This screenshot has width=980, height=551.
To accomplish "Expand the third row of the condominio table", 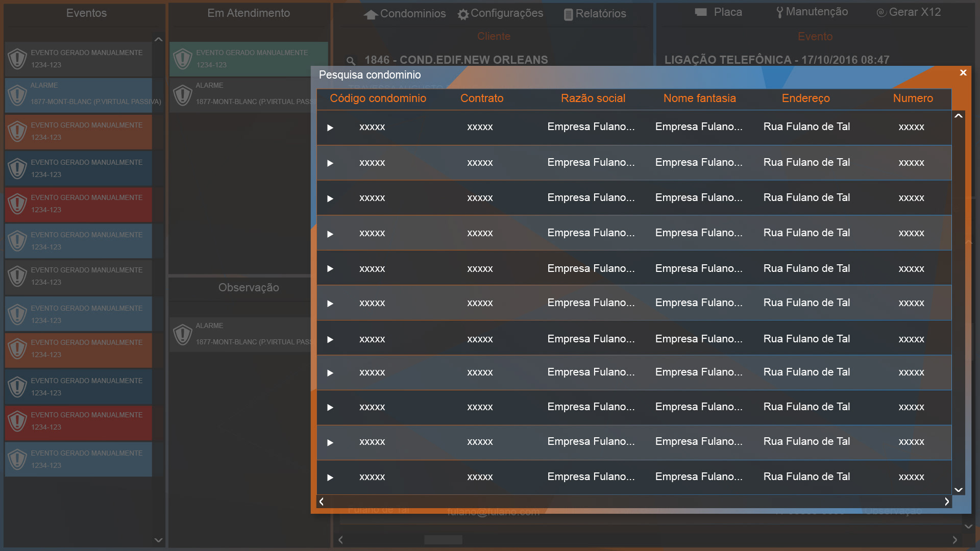I will pos(330,198).
